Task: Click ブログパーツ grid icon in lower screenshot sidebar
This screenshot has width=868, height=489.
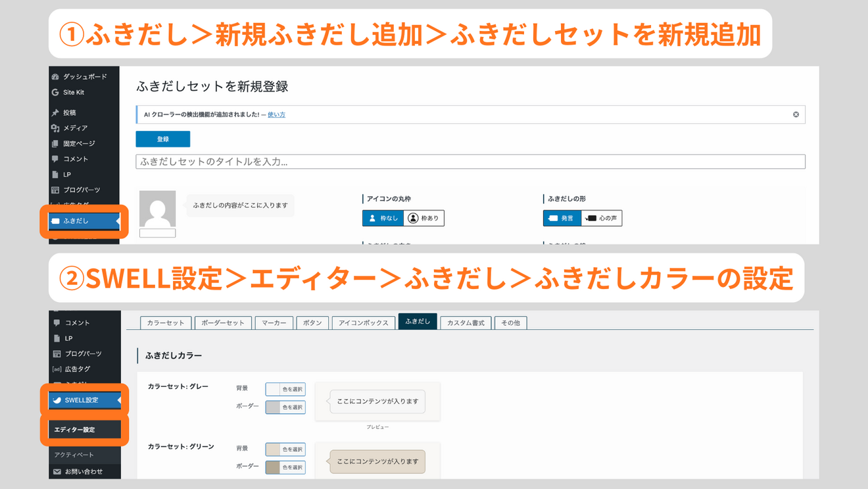Action: pyautogui.click(x=57, y=354)
